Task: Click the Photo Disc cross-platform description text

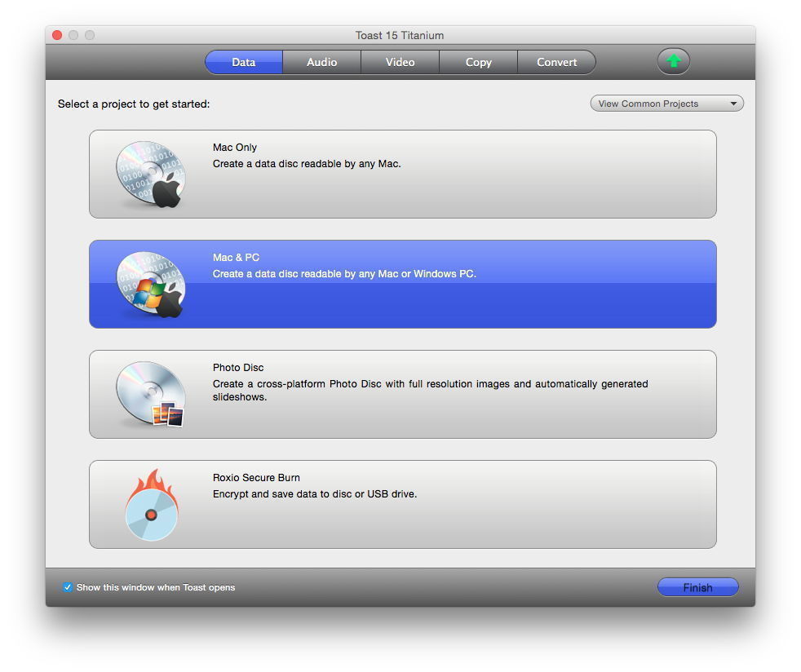Action: (430, 390)
